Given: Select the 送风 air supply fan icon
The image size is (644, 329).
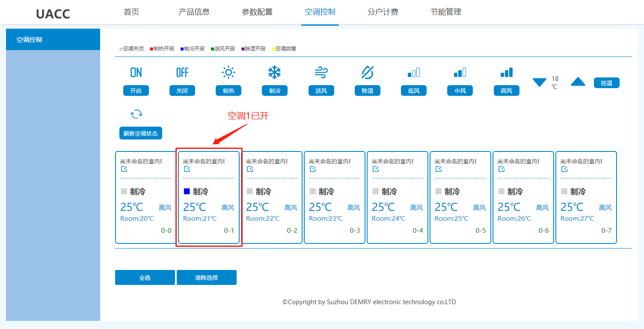Looking at the screenshot, I should (x=321, y=72).
